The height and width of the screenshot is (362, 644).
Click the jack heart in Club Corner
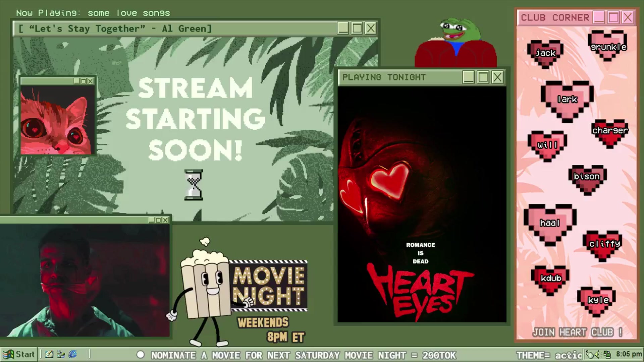[x=545, y=54]
